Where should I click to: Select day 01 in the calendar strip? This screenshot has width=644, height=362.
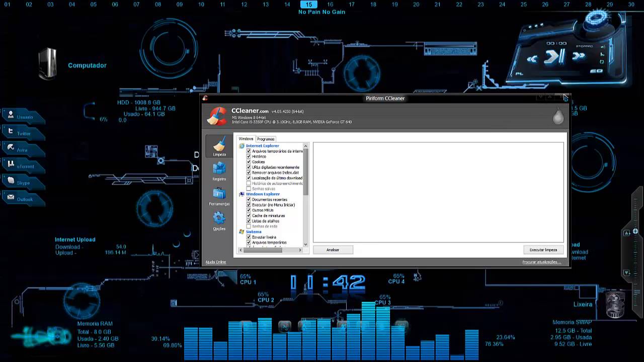(x=8, y=4)
